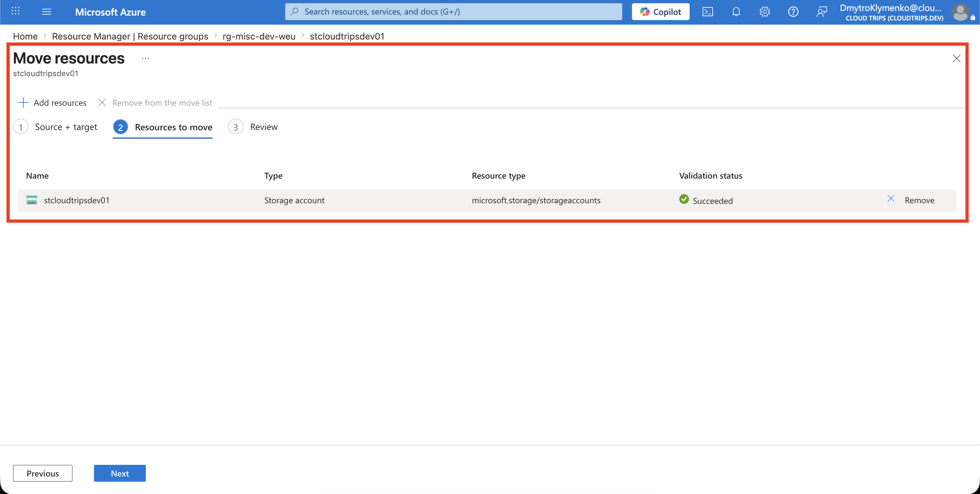
Task: Select the stcloudtripsdev01 row name
Action: click(76, 200)
